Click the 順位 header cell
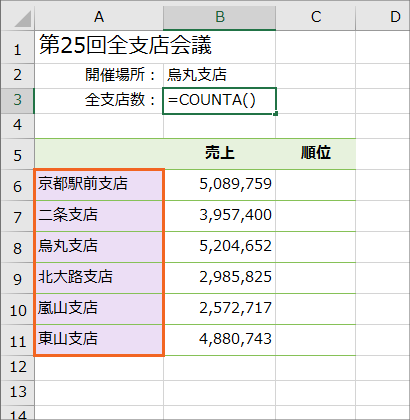 tap(316, 154)
